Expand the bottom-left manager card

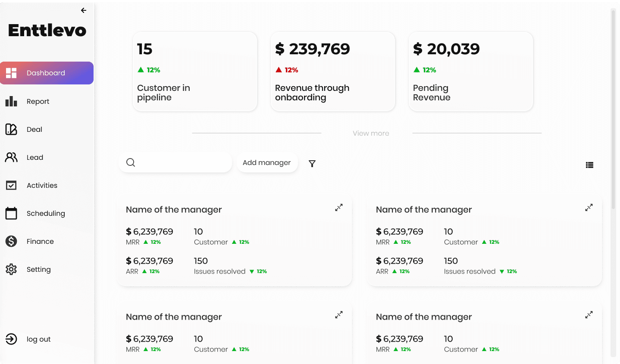[x=339, y=315]
